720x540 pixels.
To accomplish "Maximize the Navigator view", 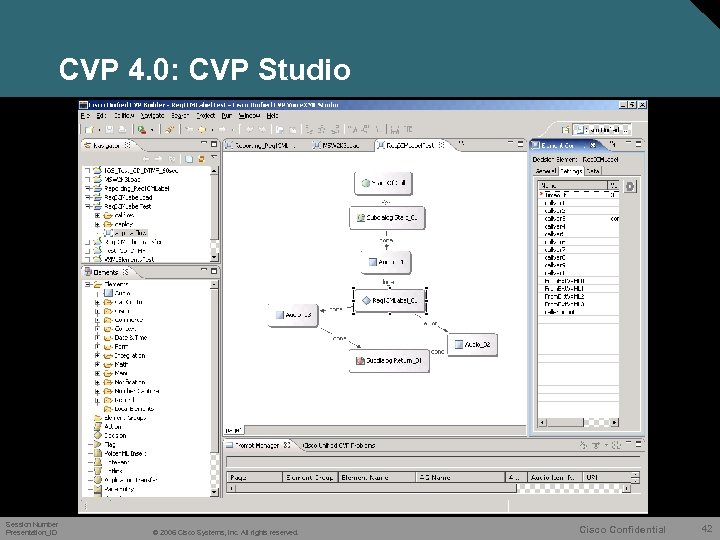I will click(x=214, y=144).
